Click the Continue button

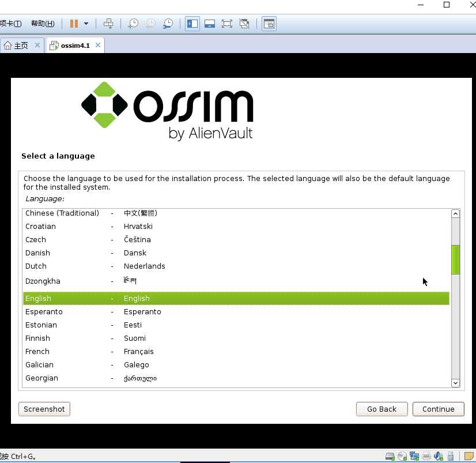(x=439, y=409)
